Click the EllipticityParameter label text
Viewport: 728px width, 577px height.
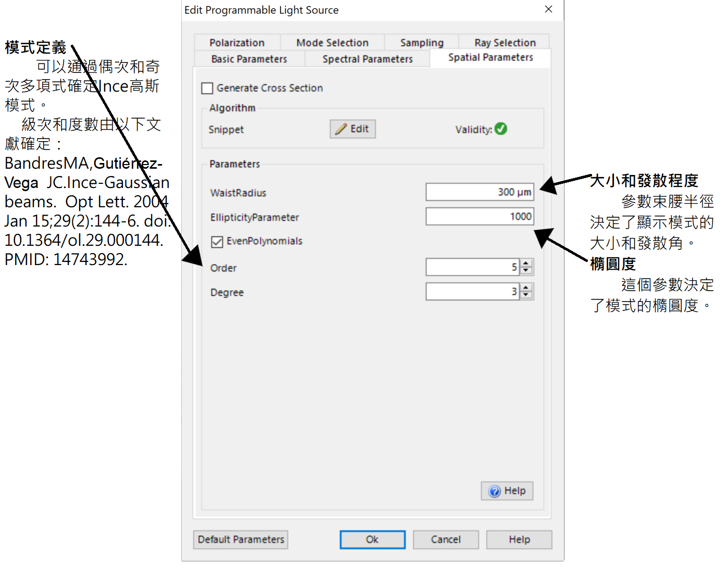[x=255, y=218]
